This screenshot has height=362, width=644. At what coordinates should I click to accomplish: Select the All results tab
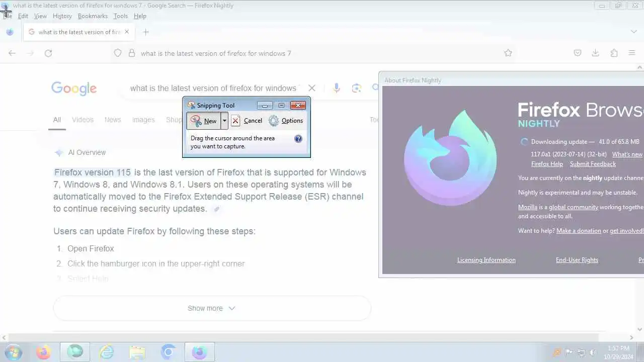pyautogui.click(x=57, y=120)
